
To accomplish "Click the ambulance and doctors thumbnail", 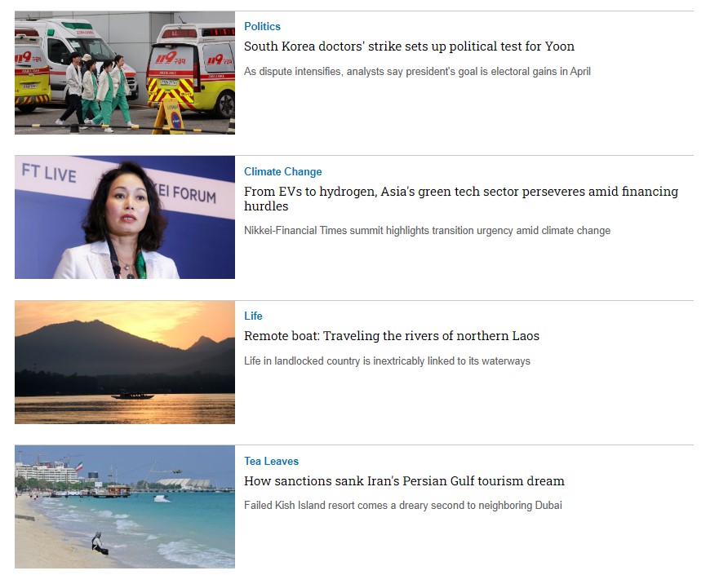I will tap(125, 73).
